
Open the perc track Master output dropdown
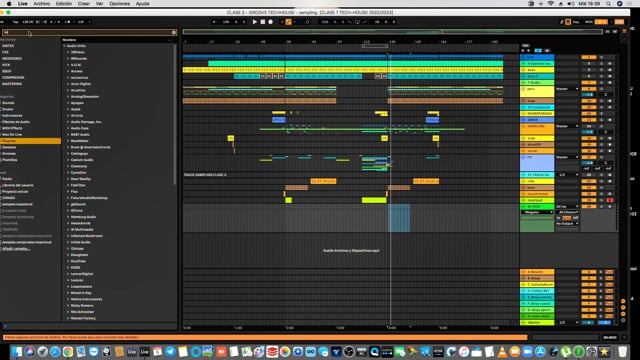point(567,89)
